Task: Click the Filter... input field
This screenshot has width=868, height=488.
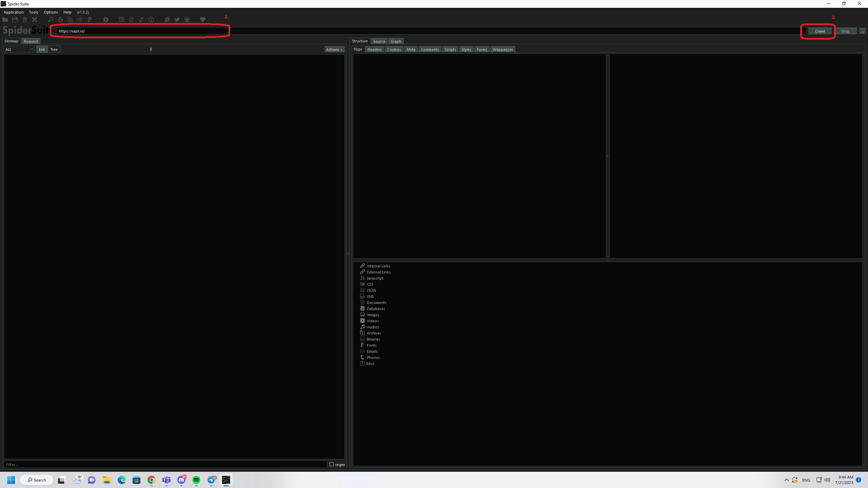Action: point(165,464)
